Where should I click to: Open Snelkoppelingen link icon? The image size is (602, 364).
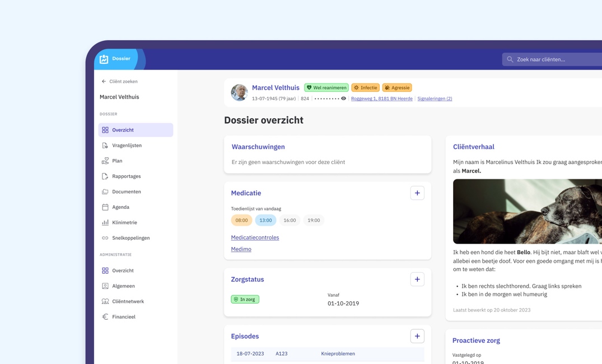(x=105, y=238)
